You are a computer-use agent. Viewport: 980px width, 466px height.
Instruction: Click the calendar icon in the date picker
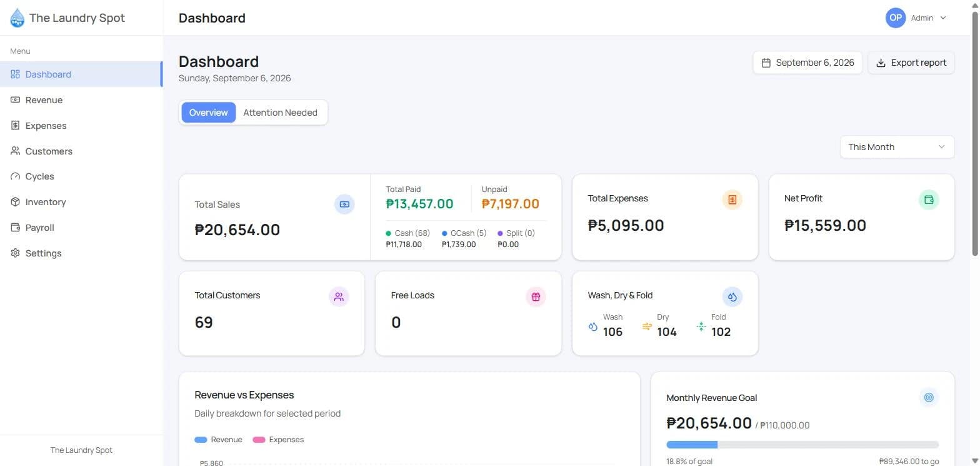click(766, 63)
